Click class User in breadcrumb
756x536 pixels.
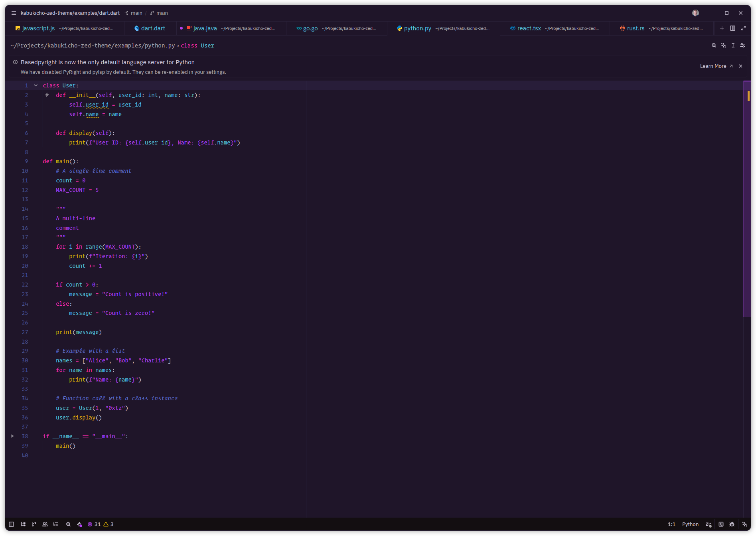point(197,45)
